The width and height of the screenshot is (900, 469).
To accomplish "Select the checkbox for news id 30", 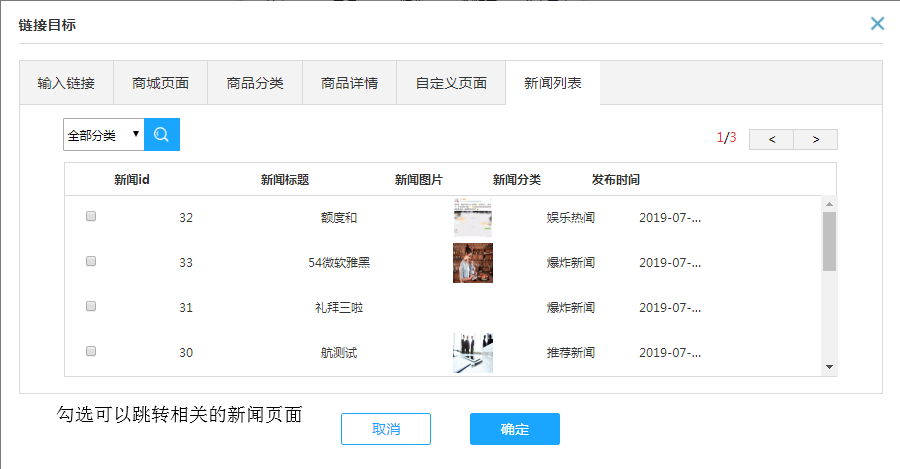I will 91,351.
